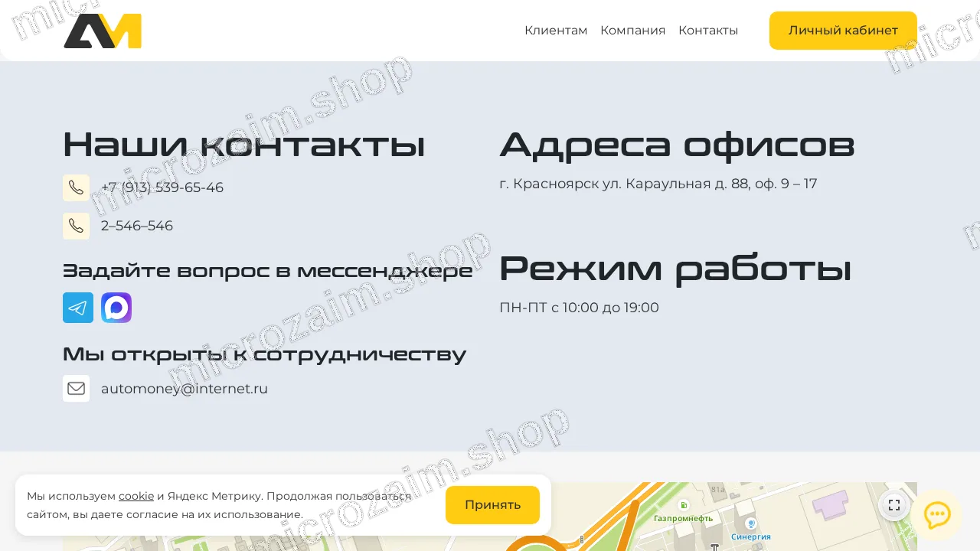Viewport: 980px width, 551px height.
Task: Click the Наши контакты heading
Action: click(x=243, y=145)
